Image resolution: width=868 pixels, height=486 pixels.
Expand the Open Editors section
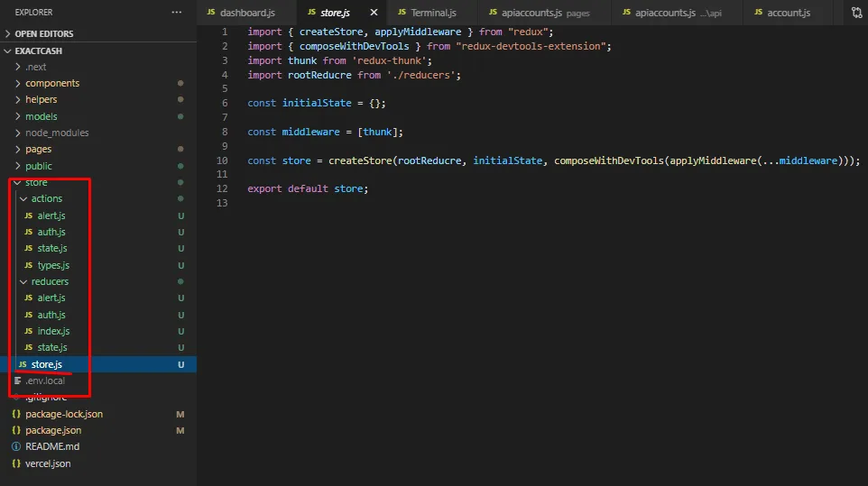pyautogui.click(x=98, y=33)
